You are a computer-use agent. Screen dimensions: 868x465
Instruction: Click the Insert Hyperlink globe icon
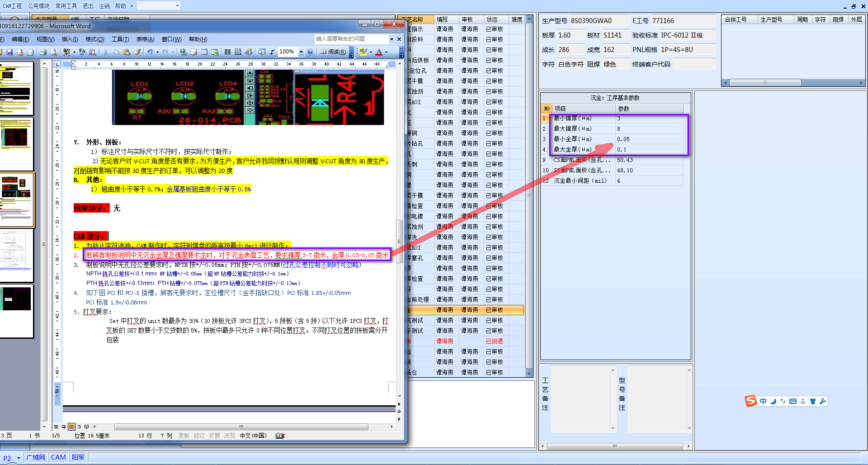click(x=183, y=52)
